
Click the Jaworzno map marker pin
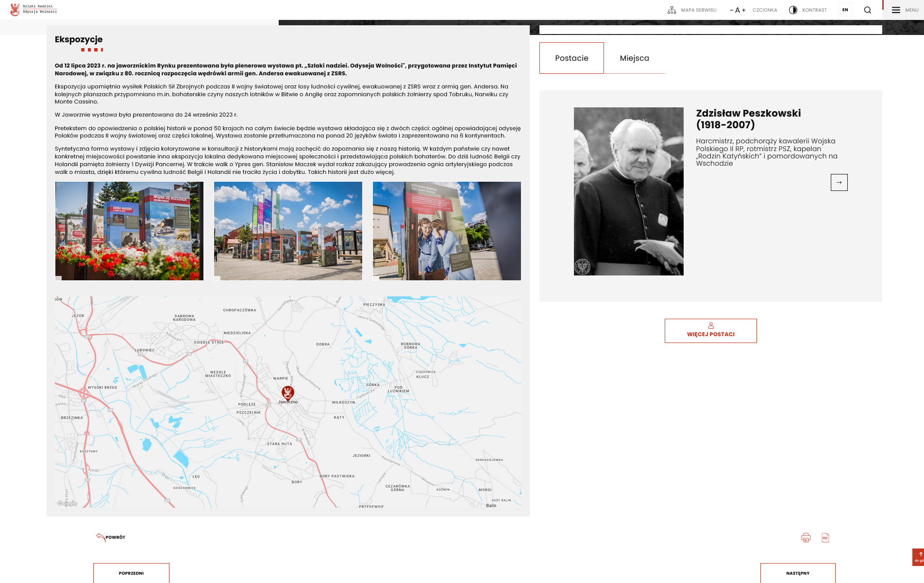(288, 393)
